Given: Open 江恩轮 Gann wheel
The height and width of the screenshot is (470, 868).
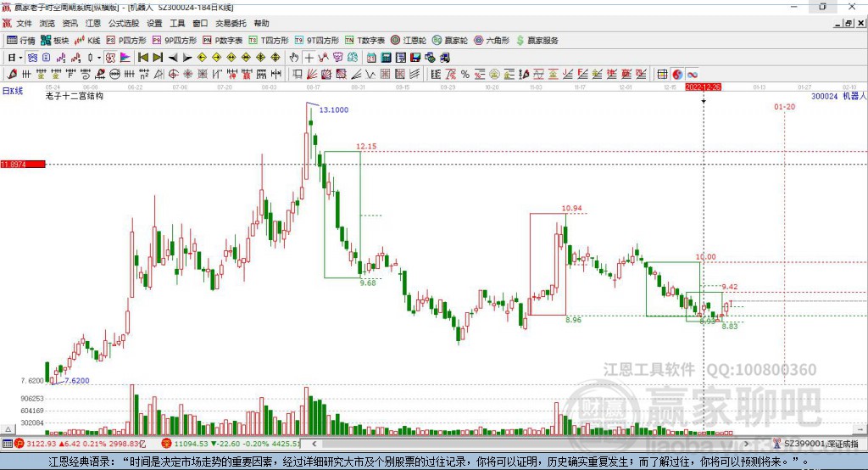Looking at the screenshot, I should 409,41.
